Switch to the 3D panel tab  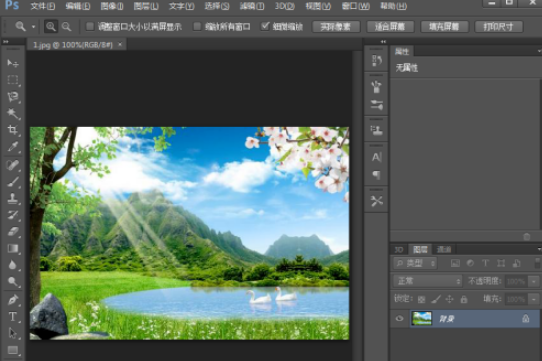(399, 249)
